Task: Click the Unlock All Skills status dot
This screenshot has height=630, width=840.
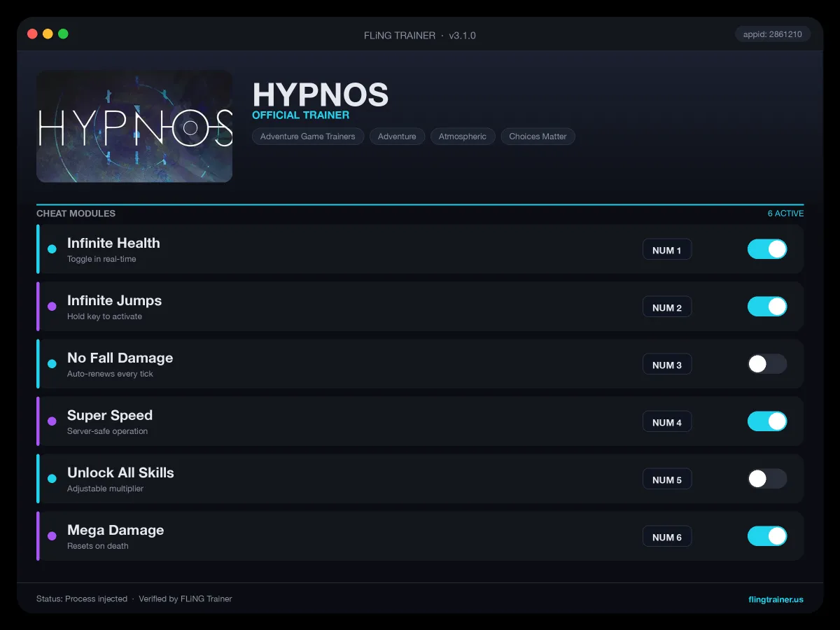Action: click(52, 479)
